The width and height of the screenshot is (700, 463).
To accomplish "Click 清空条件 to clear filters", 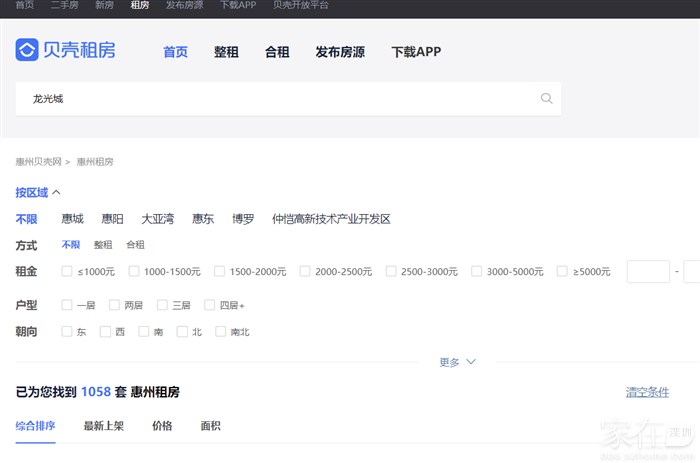I will (x=647, y=393).
